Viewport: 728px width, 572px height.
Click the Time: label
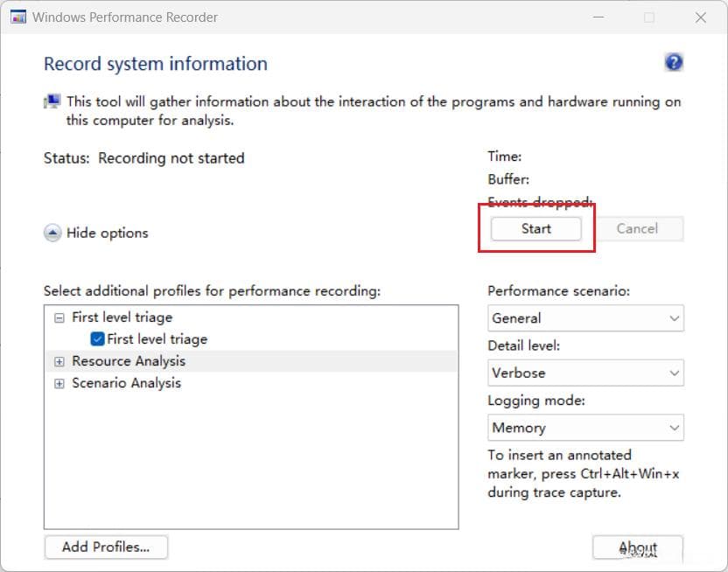pyautogui.click(x=505, y=157)
